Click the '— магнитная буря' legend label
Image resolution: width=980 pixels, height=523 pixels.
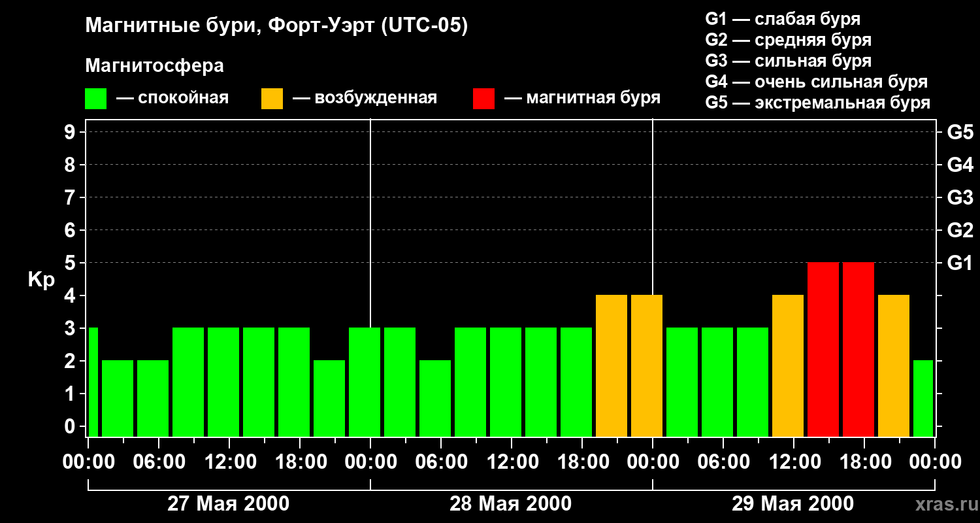point(582,99)
